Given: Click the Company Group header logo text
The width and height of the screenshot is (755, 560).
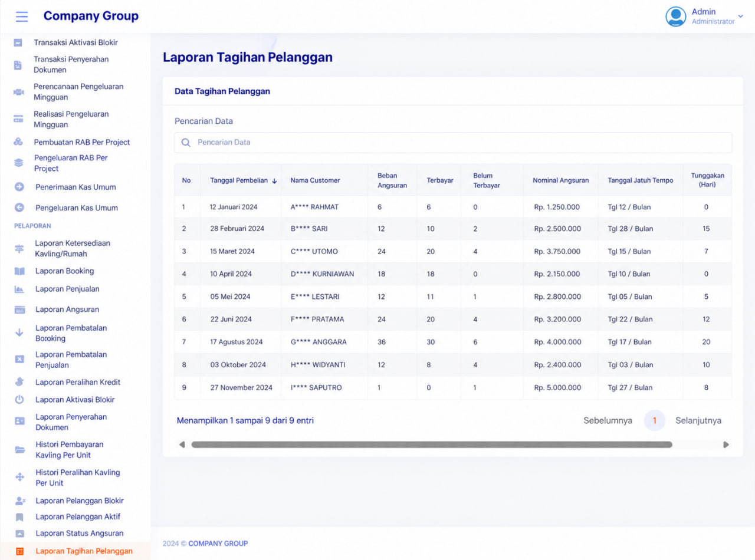Looking at the screenshot, I should click(91, 16).
